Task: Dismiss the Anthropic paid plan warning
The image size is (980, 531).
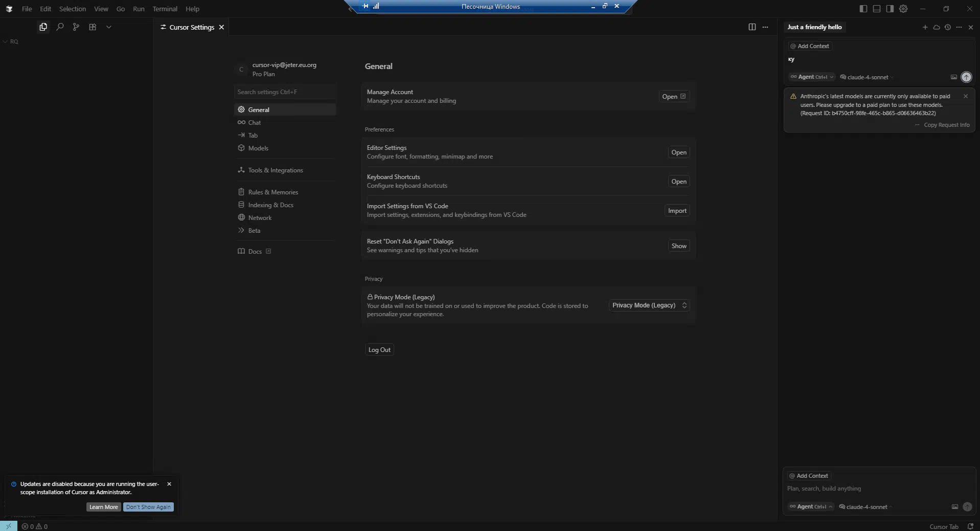Action: [x=966, y=96]
